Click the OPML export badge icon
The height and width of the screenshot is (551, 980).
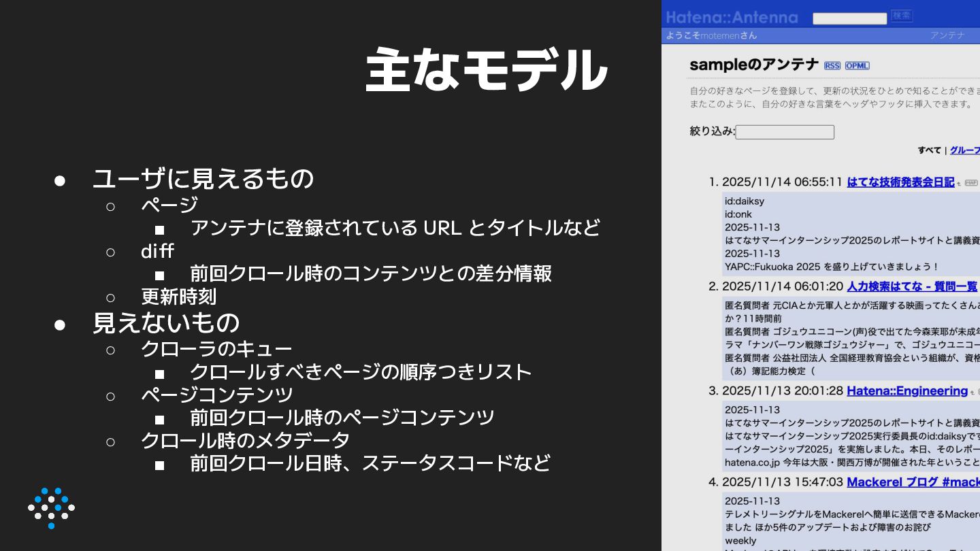pos(857,66)
